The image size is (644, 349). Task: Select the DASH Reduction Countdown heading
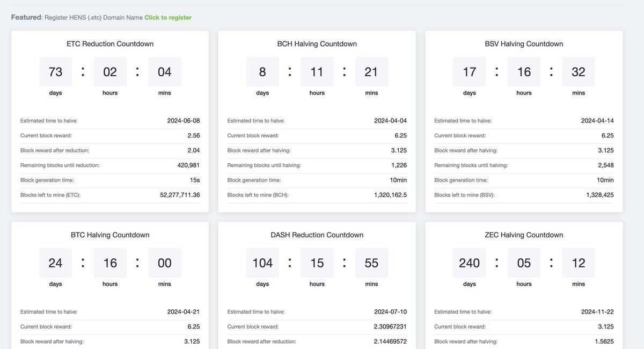[317, 235]
